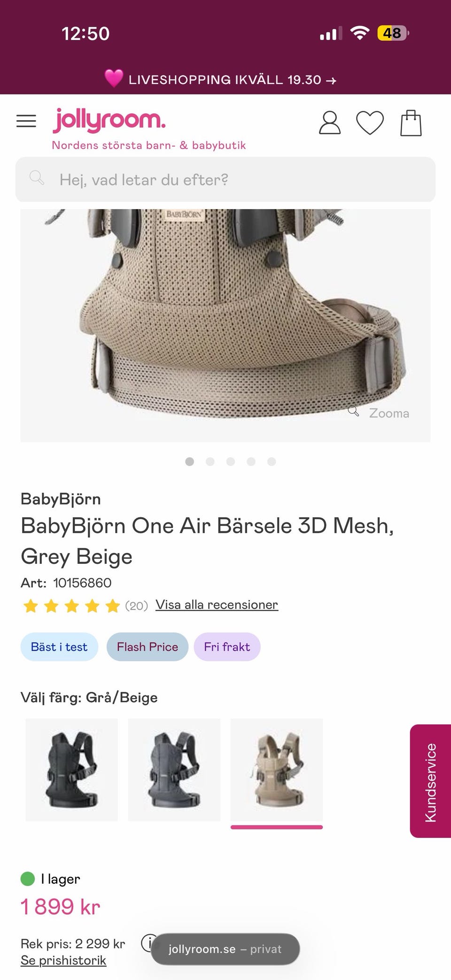Viewport: 451px width, 980px height.
Task: Tap the Flash Price badge
Action: (148, 647)
